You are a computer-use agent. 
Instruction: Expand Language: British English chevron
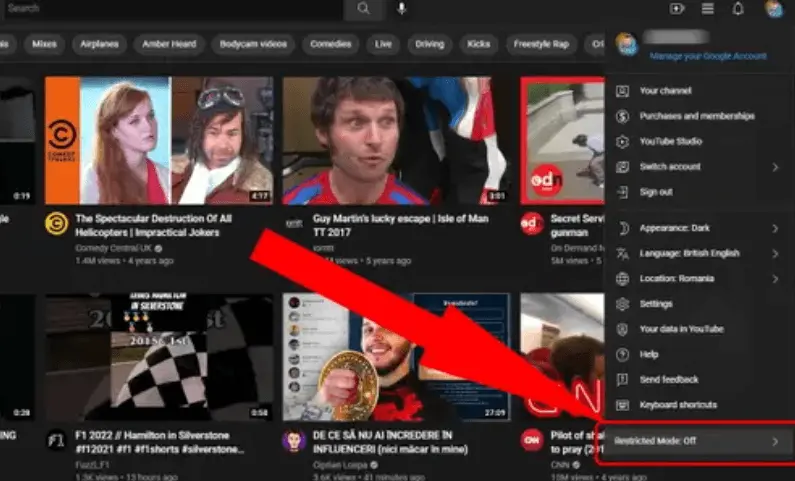775,253
